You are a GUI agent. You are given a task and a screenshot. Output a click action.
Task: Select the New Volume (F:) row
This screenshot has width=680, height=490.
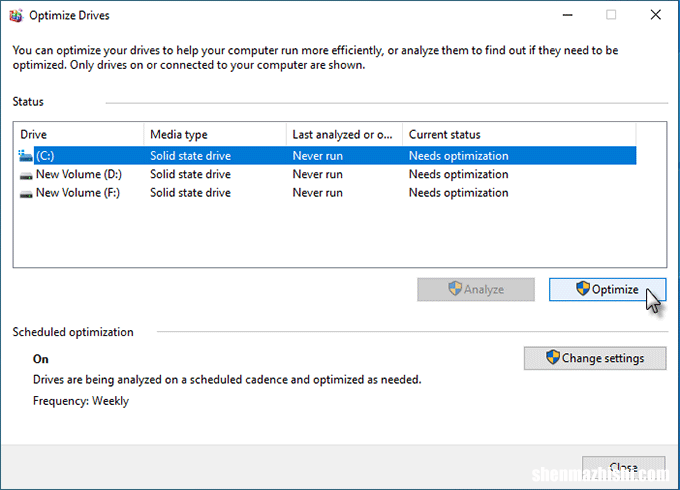pos(327,193)
